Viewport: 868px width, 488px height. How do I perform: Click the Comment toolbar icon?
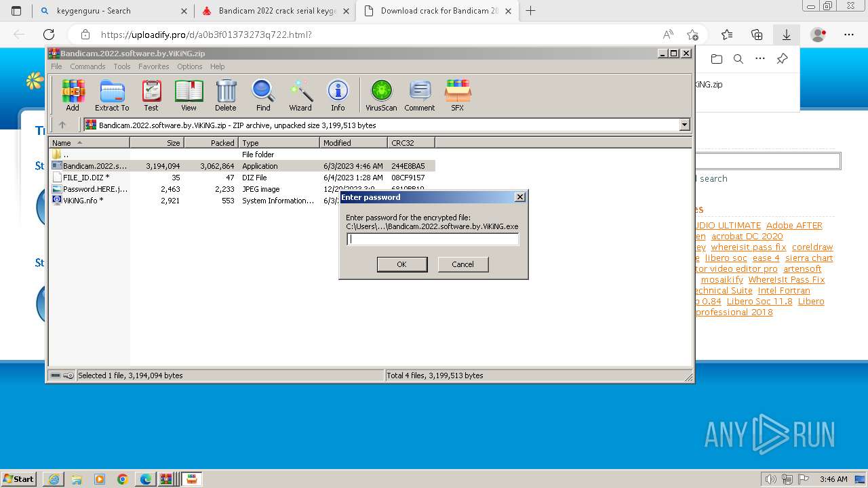click(x=420, y=96)
